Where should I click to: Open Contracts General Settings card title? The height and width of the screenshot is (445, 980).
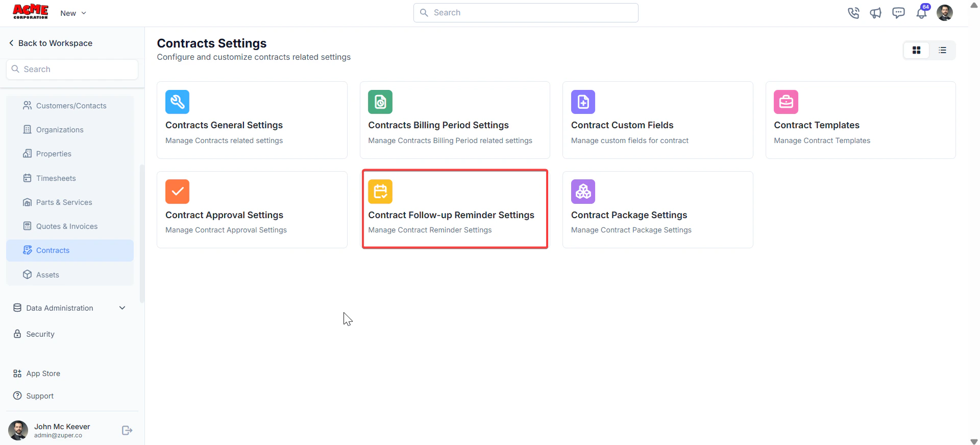(224, 125)
